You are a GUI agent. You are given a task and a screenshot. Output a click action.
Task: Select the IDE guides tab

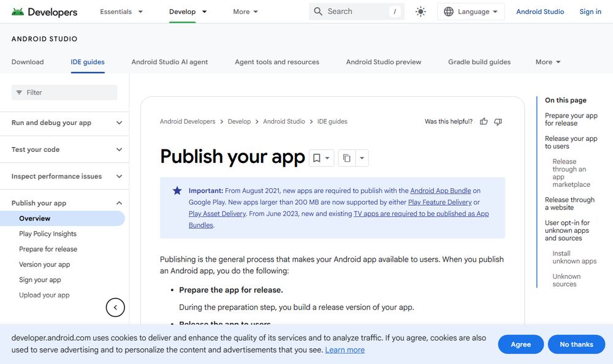88,62
